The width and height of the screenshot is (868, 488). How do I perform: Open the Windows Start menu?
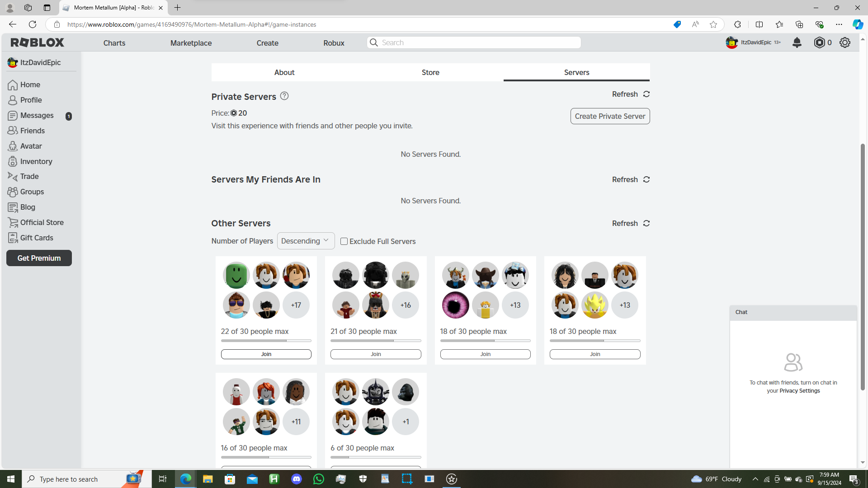click(x=11, y=479)
